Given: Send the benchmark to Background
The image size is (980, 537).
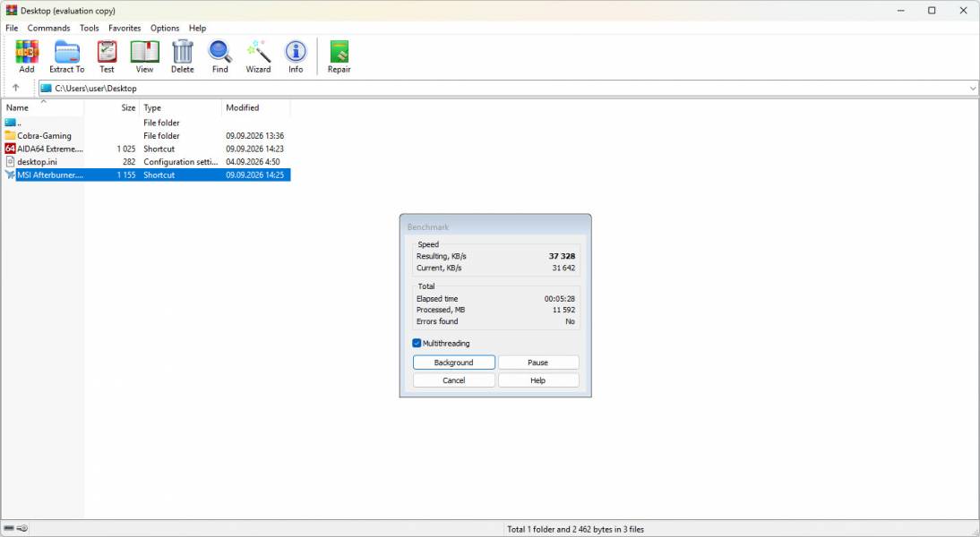Looking at the screenshot, I should [x=454, y=362].
